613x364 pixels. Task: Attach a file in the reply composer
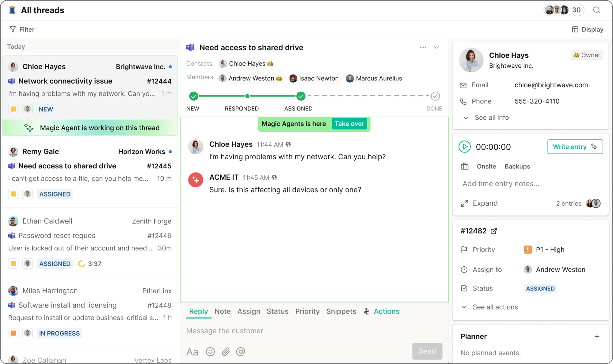point(226,351)
